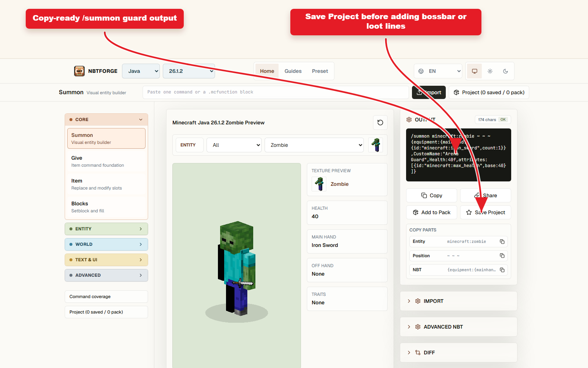Edit the Health 40 card
Viewport: 588px width, 368px height.
coord(347,213)
